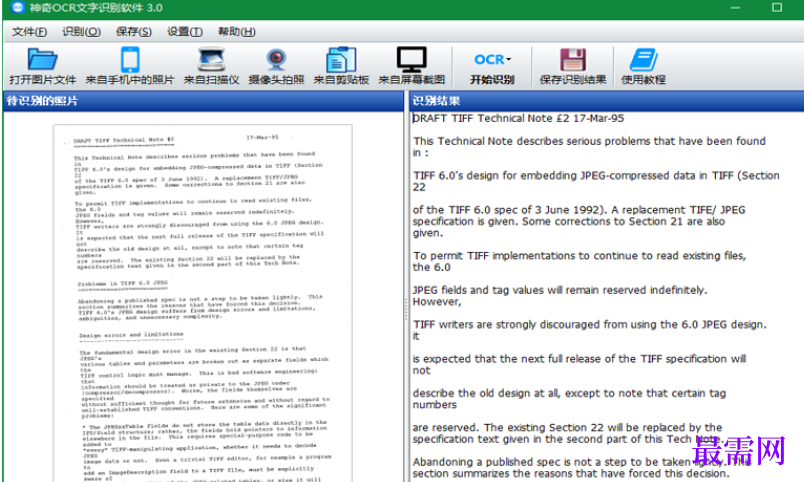Select the 来自扫描仪 scanner icon
This screenshot has height=482, width=804.
coord(211,59)
